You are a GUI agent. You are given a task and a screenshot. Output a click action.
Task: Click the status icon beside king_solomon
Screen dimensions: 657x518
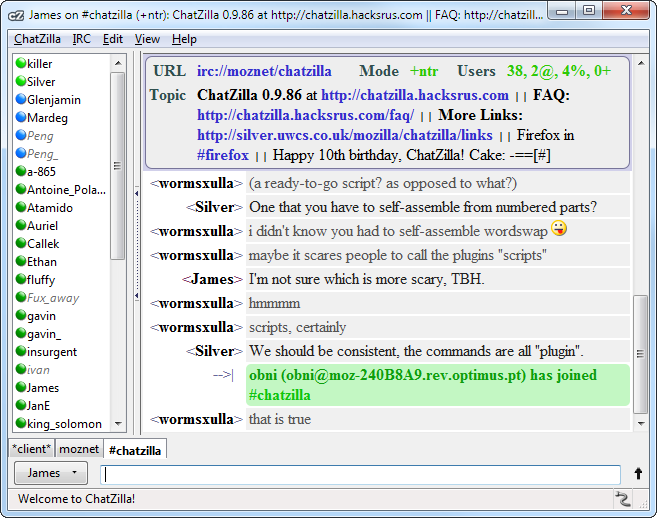pos(20,424)
